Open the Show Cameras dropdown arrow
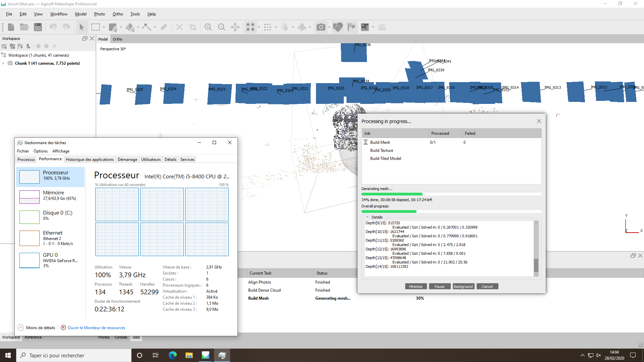This screenshot has height=362, width=644. 329,27
